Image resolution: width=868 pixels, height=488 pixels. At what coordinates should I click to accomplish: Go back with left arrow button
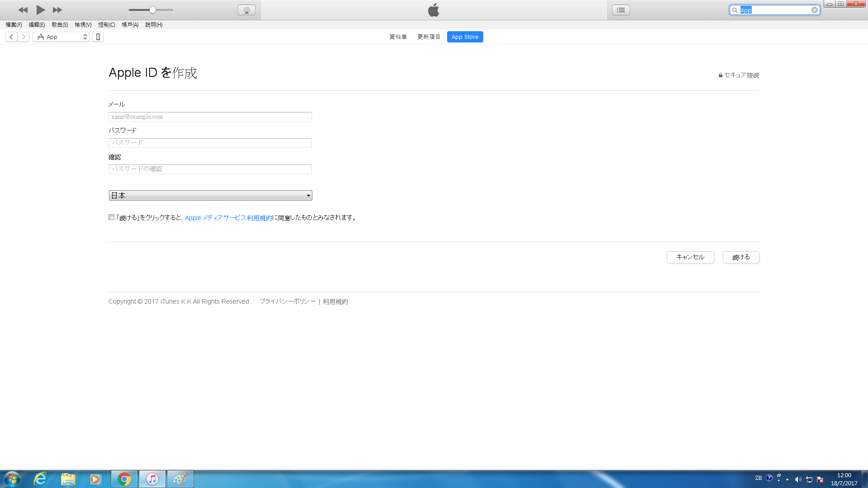[x=11, y=37]
